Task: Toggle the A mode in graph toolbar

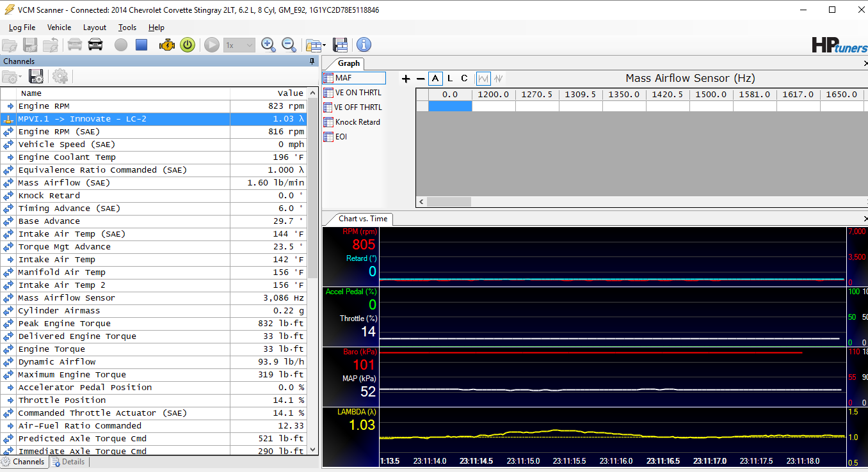Action: point(436,79)
